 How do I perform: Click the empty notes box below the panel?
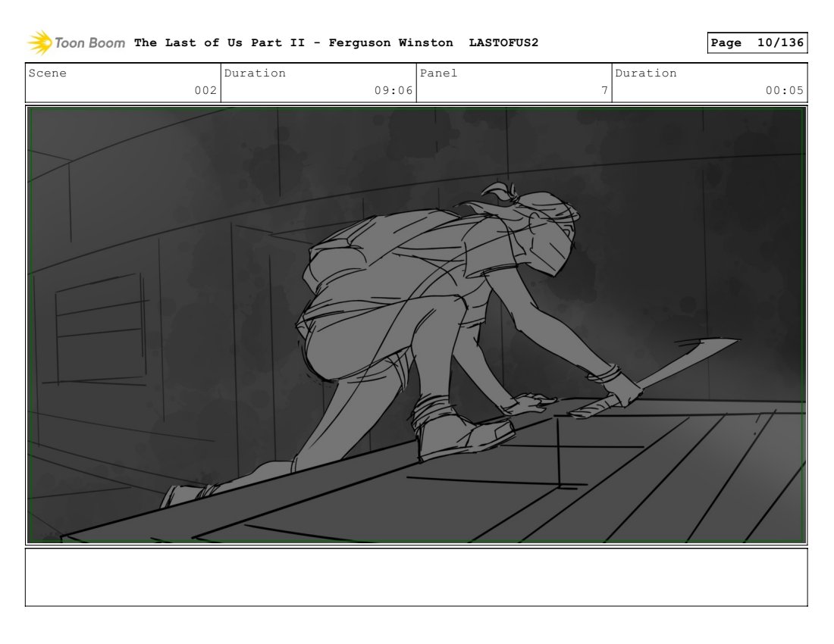(x=416, y=577)
